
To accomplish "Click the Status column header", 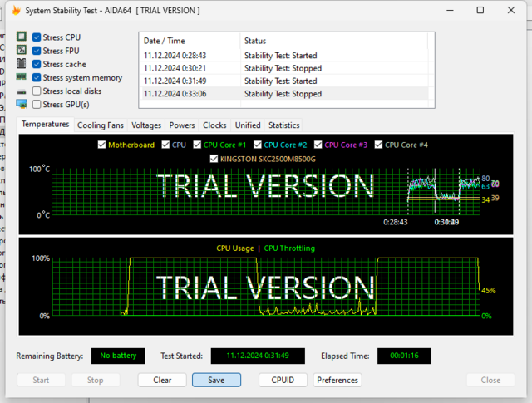I will pos(334,41).
